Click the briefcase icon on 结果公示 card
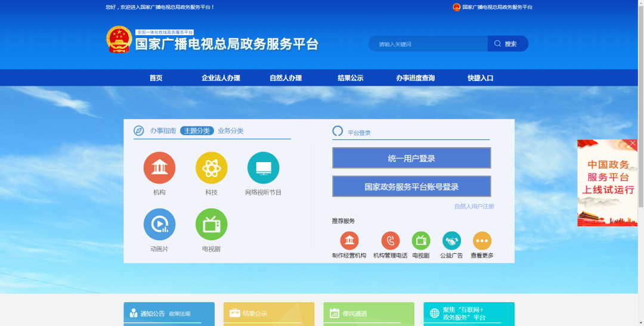The height and width of the screenshot is (326, 644). (234, 313)
